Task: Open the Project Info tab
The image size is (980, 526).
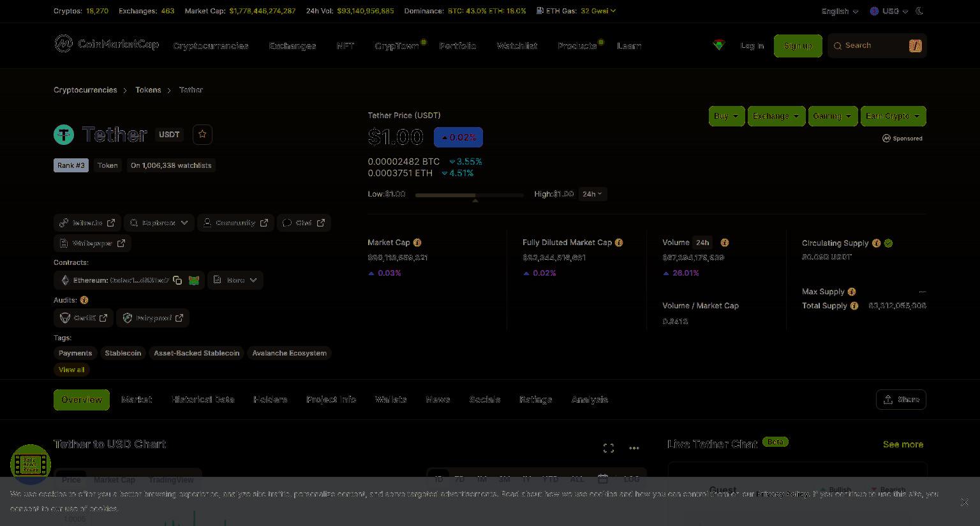Action: click(331, 400)
